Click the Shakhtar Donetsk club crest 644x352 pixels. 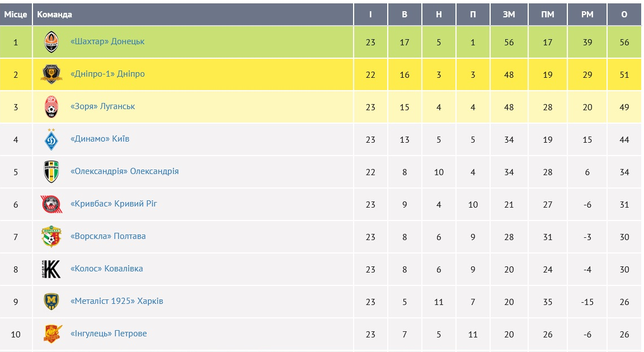click(x=51, y=42)
